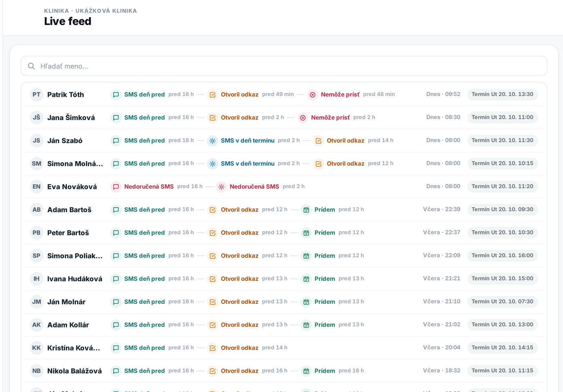Select the PT avatar for Patrik Tóth

tap(37, 95)
